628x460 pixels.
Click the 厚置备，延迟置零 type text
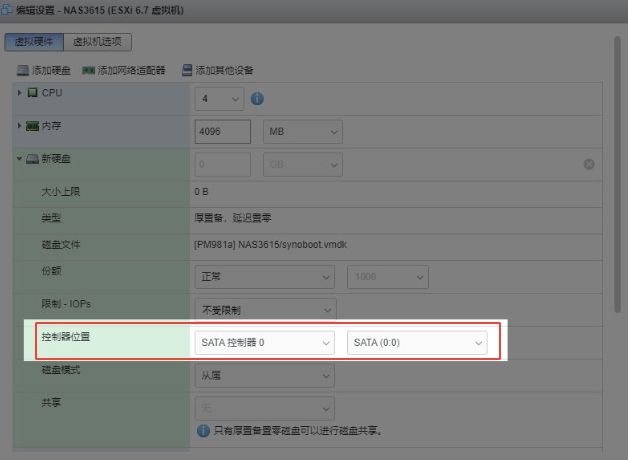click(233, 218)
